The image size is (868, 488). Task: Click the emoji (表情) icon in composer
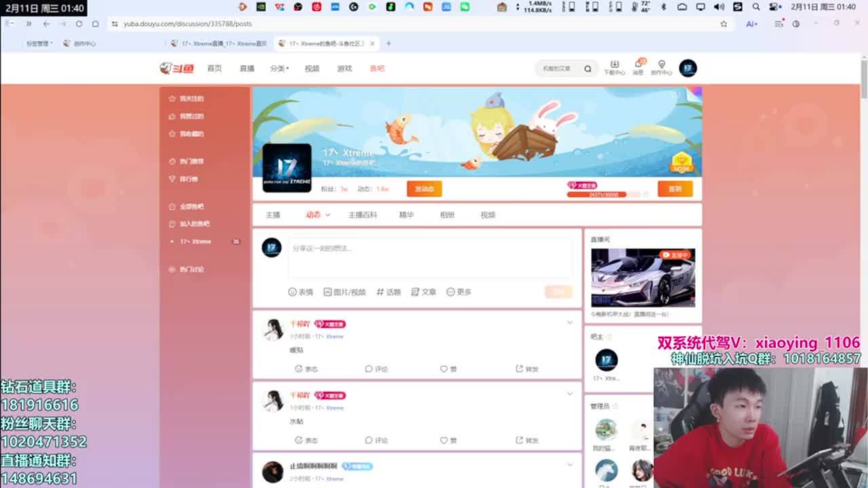(x=293, y=292)
